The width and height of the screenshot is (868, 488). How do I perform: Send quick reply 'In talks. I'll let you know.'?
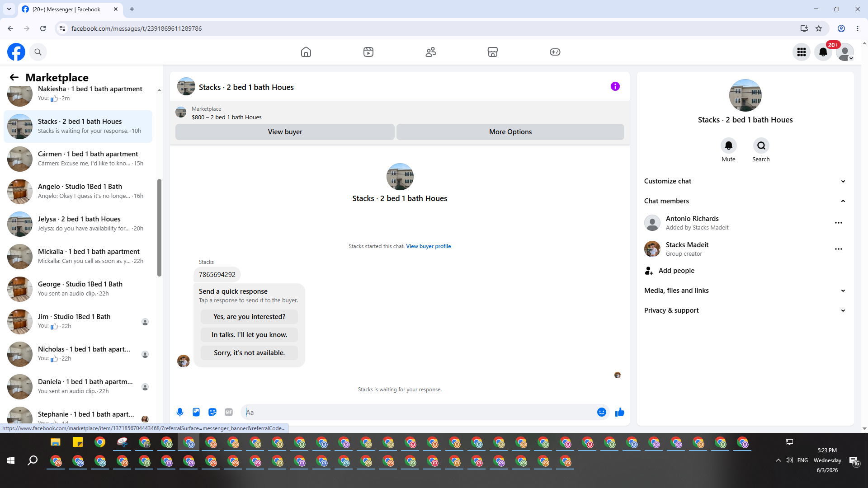click(249, 335)
